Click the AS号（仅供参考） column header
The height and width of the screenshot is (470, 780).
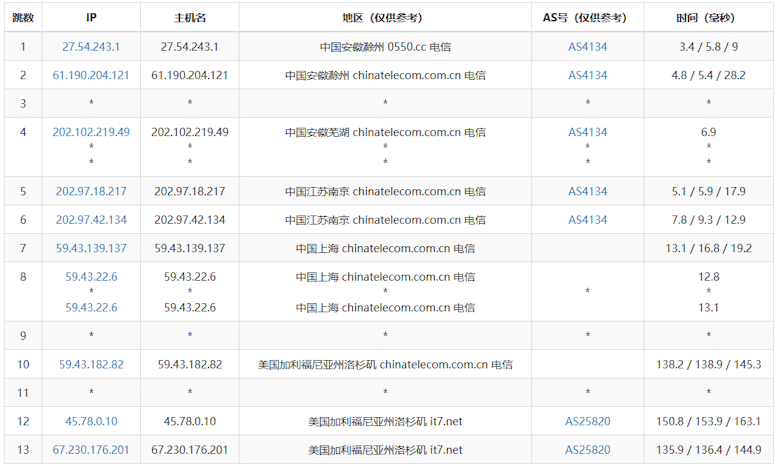pyautogui.click(x=587, y=18)
